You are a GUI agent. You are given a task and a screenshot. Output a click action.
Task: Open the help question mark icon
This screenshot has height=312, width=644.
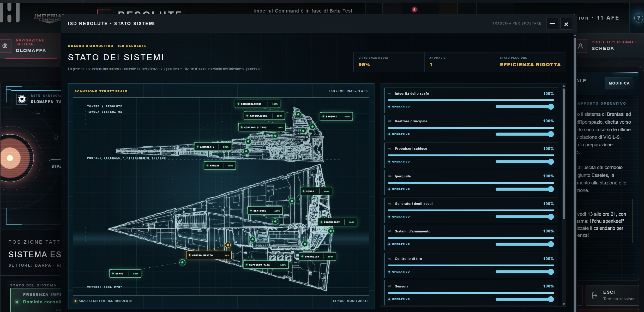639,18
